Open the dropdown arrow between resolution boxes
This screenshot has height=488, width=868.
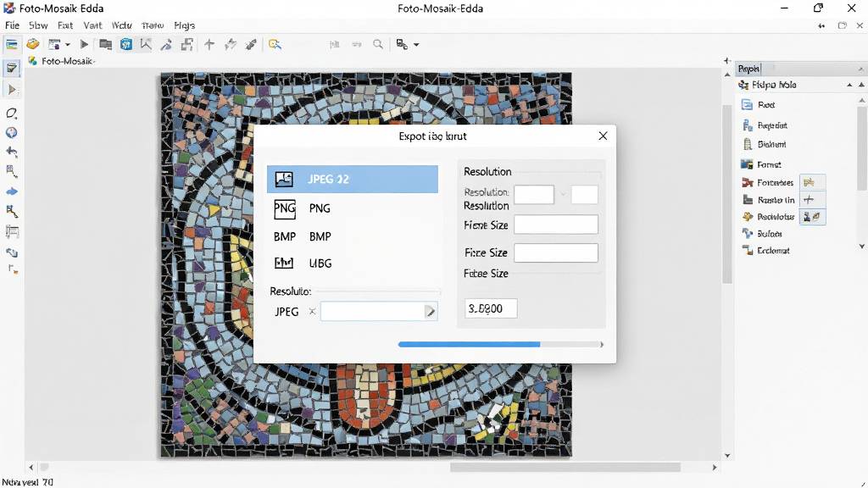tap(563, 194)
